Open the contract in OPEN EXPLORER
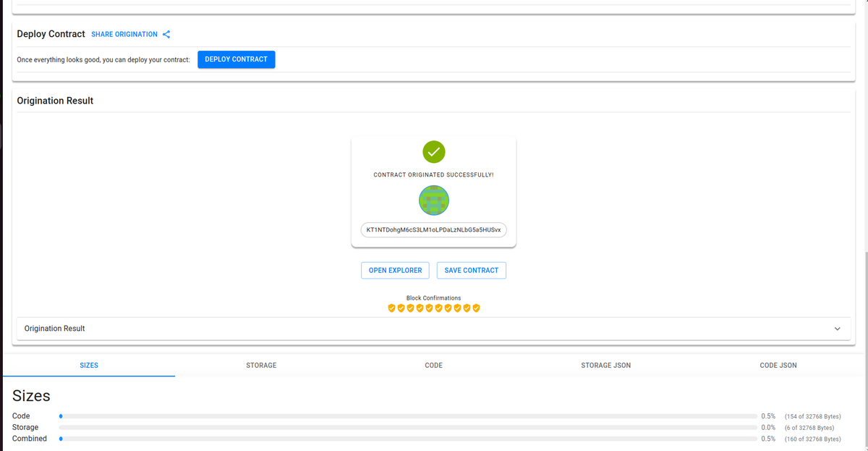The height and width of the screenshot is (451, 868). [x=396, y=270]
